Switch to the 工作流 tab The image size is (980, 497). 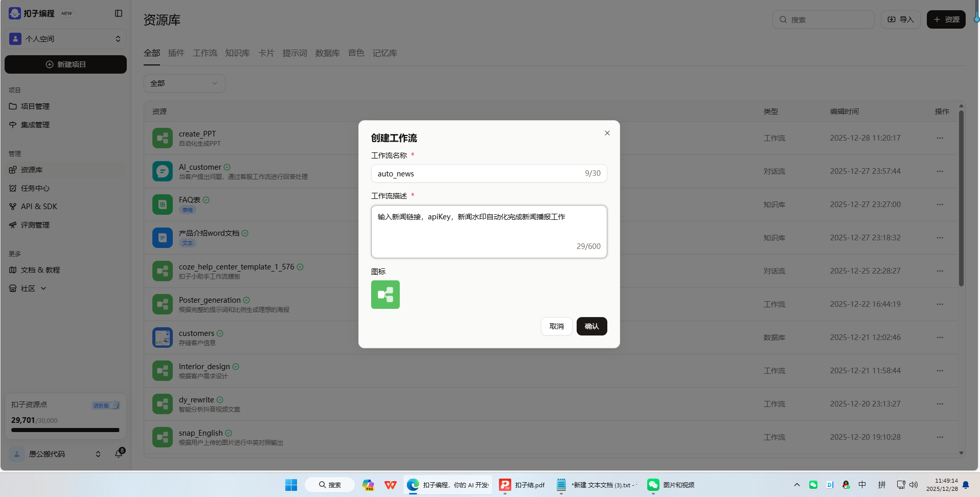(204, 53)
